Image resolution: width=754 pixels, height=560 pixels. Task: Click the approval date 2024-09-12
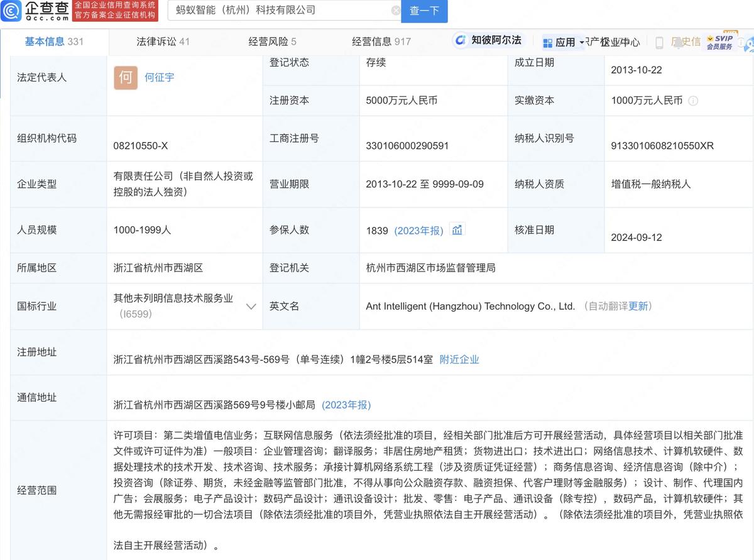tap(637, 238)
